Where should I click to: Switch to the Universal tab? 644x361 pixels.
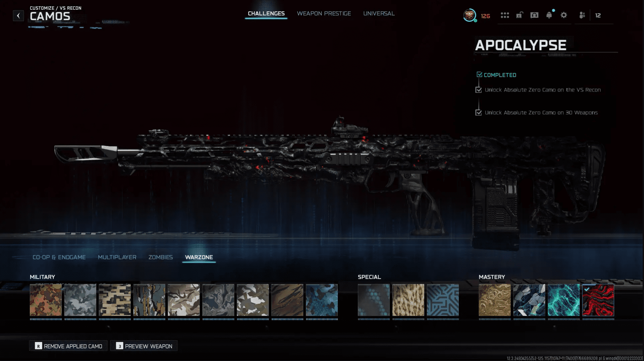379,13
